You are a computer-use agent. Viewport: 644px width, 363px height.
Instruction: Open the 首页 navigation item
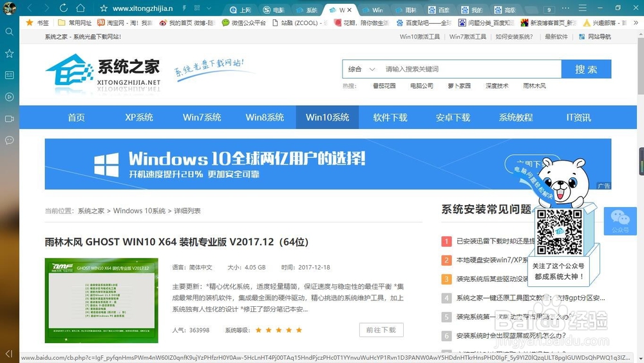[77, 117]
